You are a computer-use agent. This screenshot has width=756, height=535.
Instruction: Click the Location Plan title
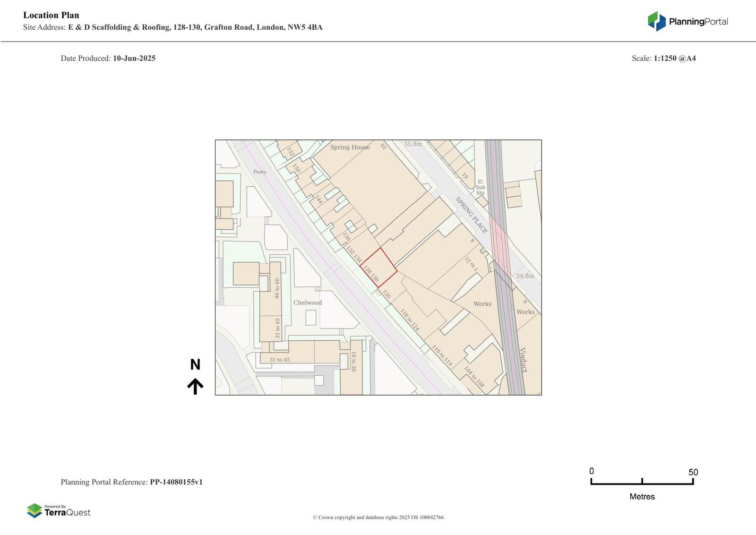coord(51,15)
